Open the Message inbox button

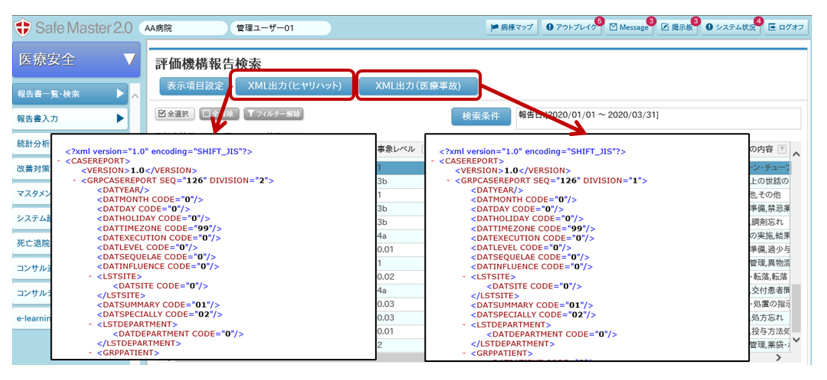point(630,27)
